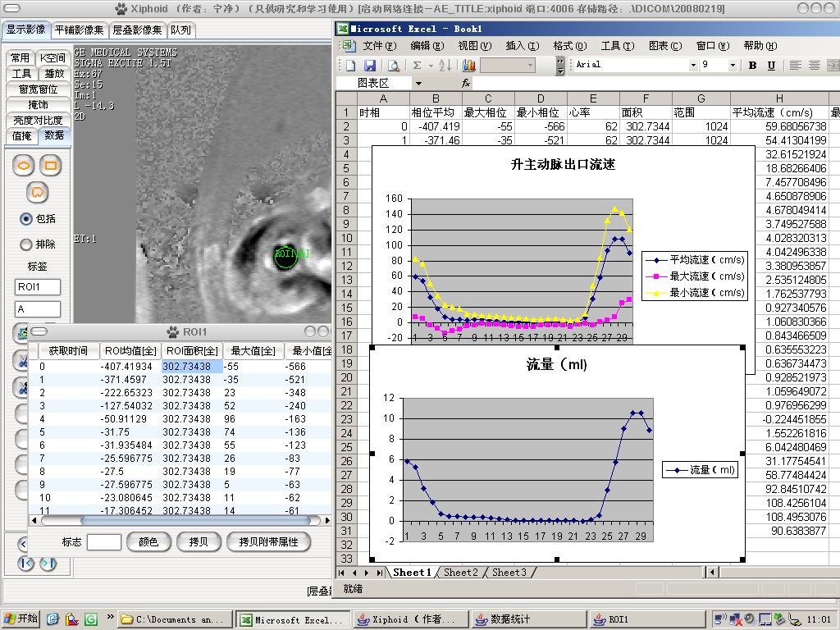The height and width of the screenshot is (630, 840).
Task: Switch to the 层叠影像集 tab in Xiphoid
Action: 137,30
